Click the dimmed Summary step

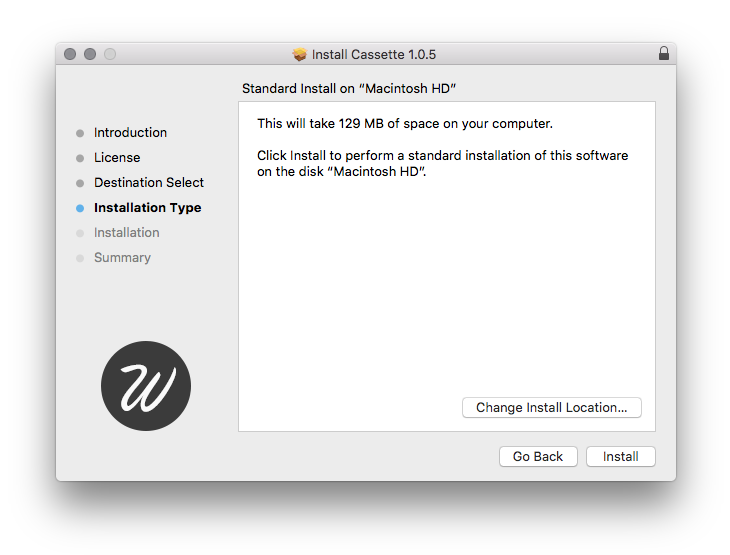point(122,257)
